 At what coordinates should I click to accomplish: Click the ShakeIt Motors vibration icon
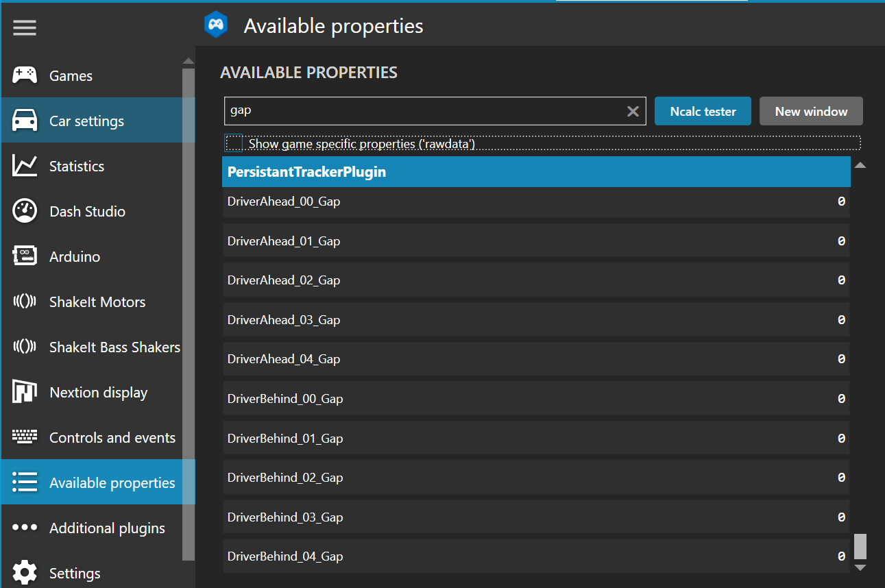click(25, 302)
